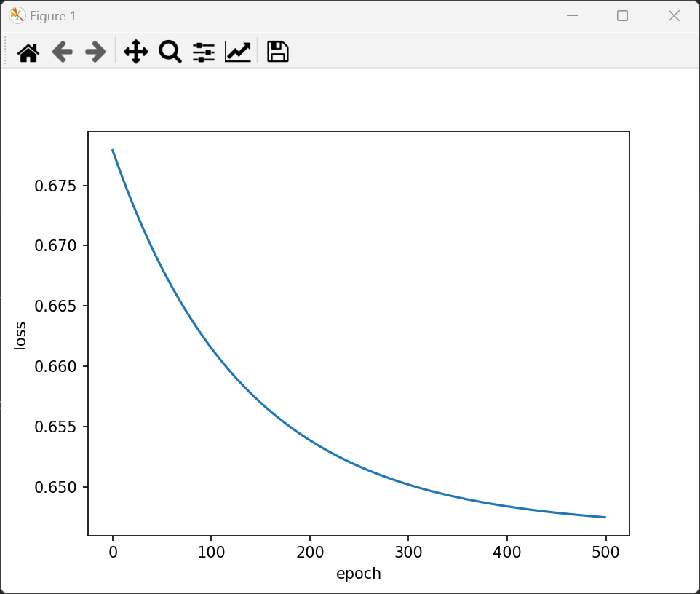Go forward to the next view
The height and width of the screenshot is (594, 700).
click(x=95, y=52)
